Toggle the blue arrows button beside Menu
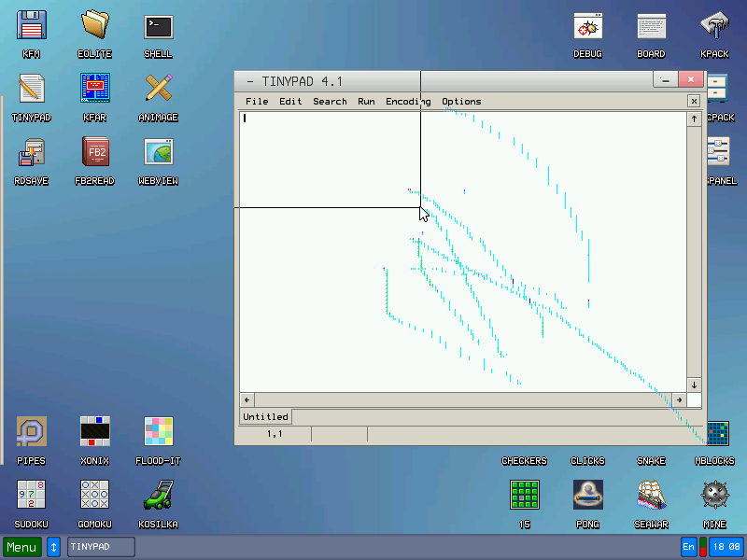Viewport: 747px width, 560px height. [54, 547]
